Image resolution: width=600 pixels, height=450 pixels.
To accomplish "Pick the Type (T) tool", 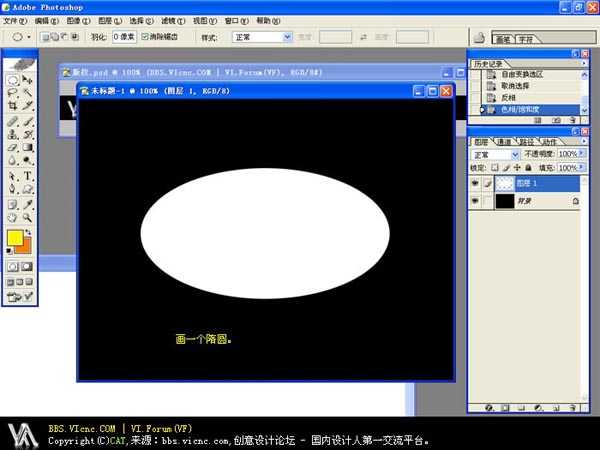I will click(x=28, y=175).
